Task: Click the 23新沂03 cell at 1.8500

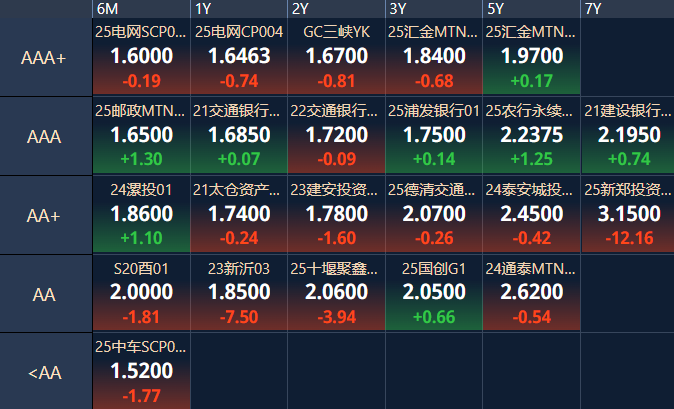Action: point(239,293)
